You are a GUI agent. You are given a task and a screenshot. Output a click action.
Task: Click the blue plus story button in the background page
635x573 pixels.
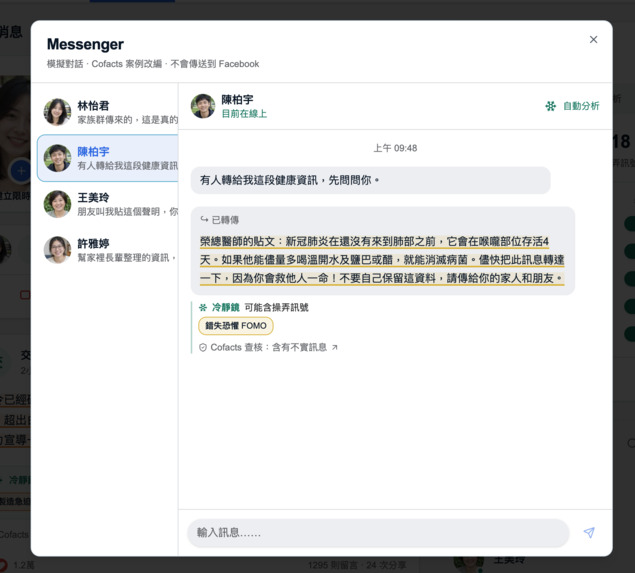[x=20, y=171]
